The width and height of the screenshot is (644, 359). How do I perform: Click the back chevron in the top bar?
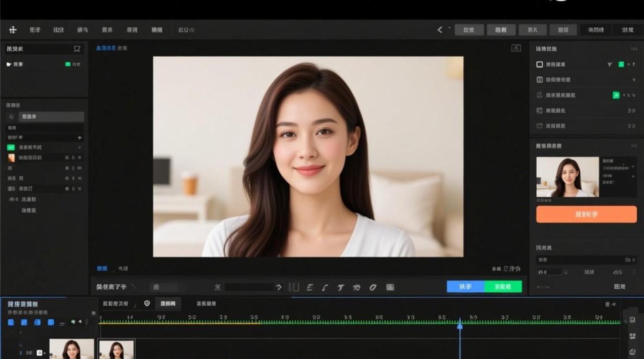click(x=440, y=30)
